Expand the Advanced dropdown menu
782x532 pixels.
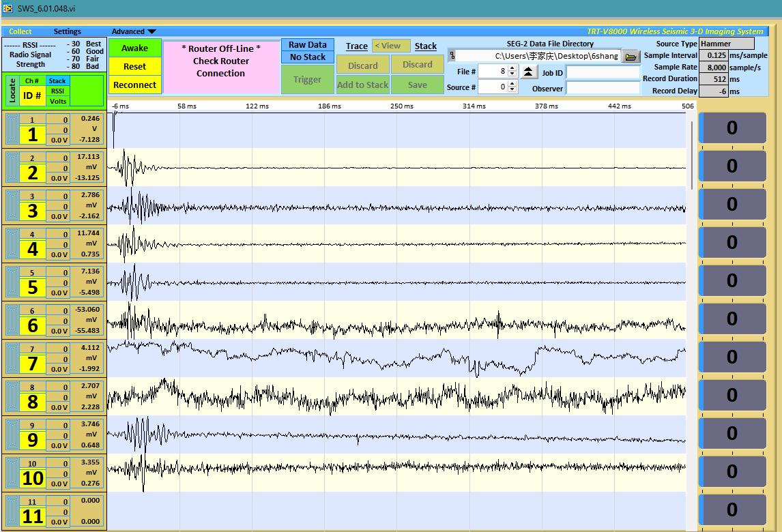click(x=134, y=31)
